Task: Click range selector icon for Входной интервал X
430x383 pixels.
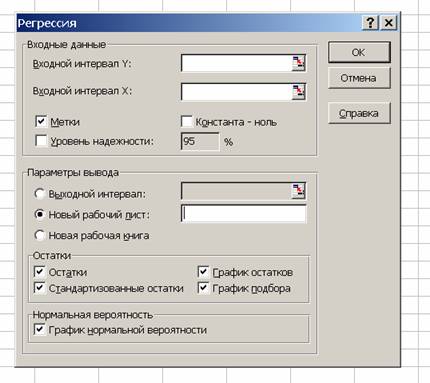Action: click(298, 92)
